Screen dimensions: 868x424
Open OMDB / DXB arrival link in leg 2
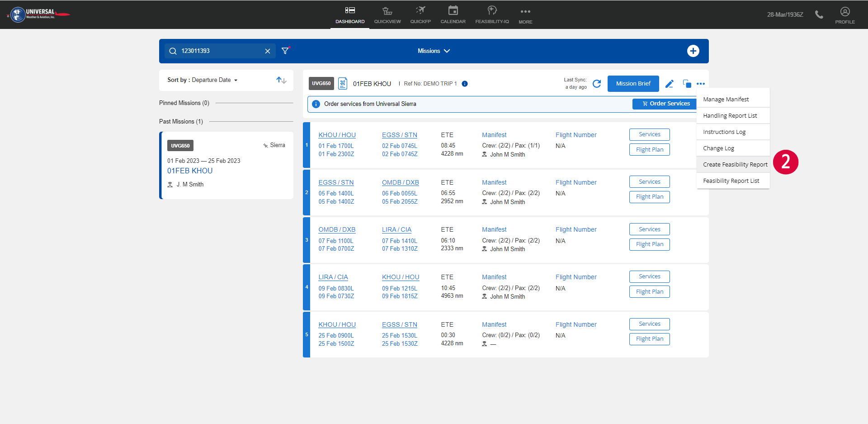(x=401, y=182)
